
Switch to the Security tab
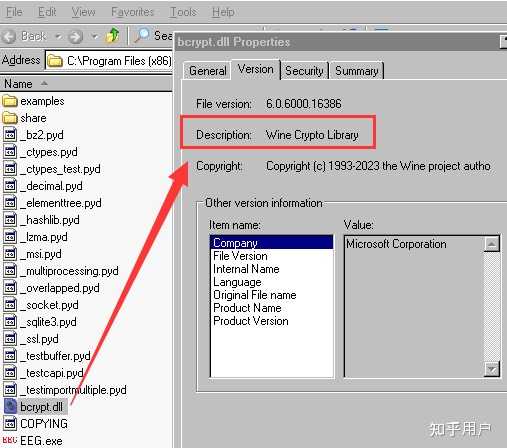(x=304, y=71)
